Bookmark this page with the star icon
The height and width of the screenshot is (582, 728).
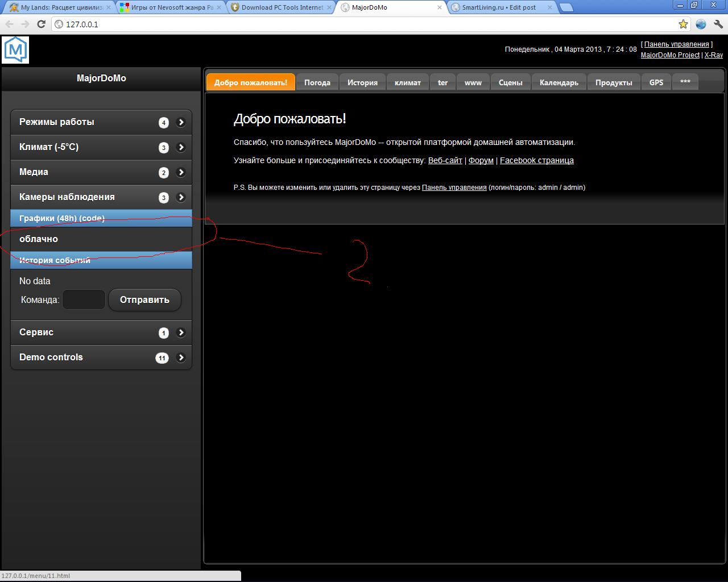point(683,24)
